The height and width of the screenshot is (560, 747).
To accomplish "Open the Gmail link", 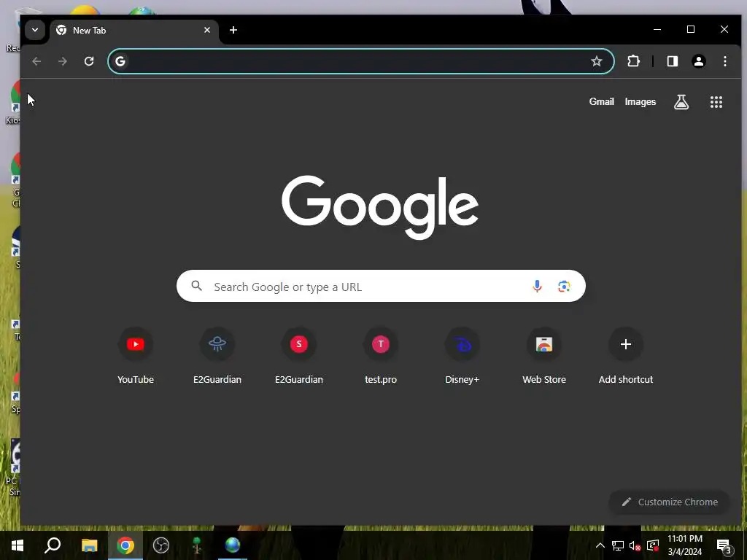I will click(602, 101).
